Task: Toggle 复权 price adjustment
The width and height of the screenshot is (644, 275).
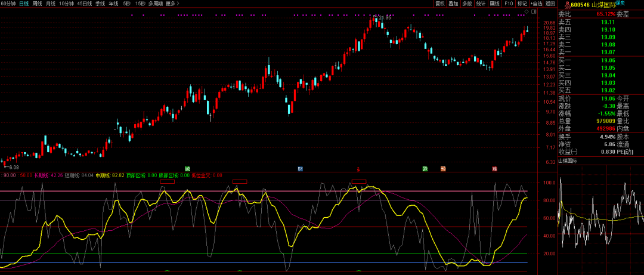Action: (x=440, y=4)
